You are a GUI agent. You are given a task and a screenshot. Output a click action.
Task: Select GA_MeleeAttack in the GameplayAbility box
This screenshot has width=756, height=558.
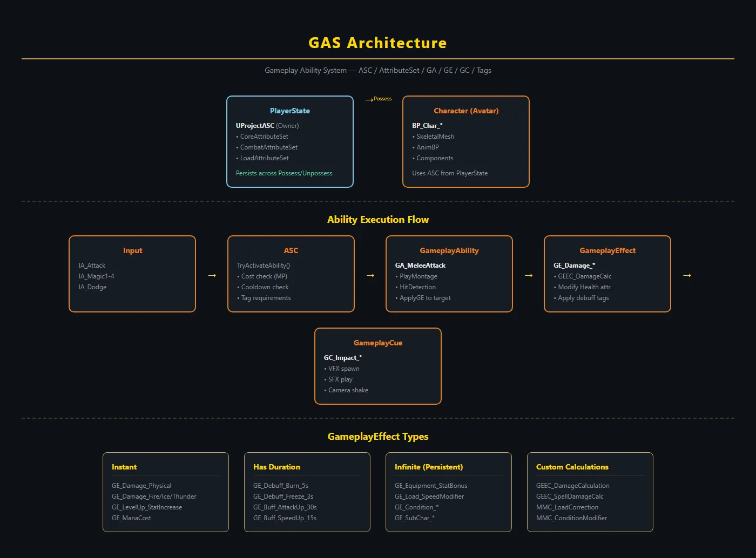coord(420,266)
